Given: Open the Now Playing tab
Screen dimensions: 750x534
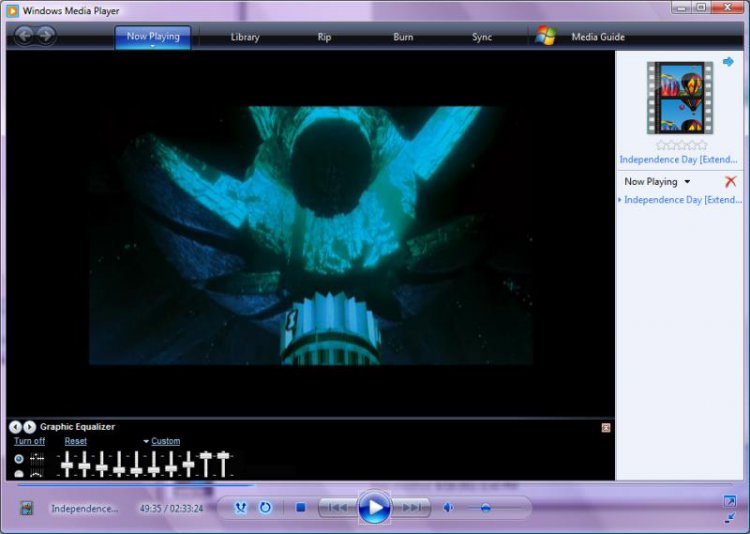Looking at the screenshot, I should (153, 36).
